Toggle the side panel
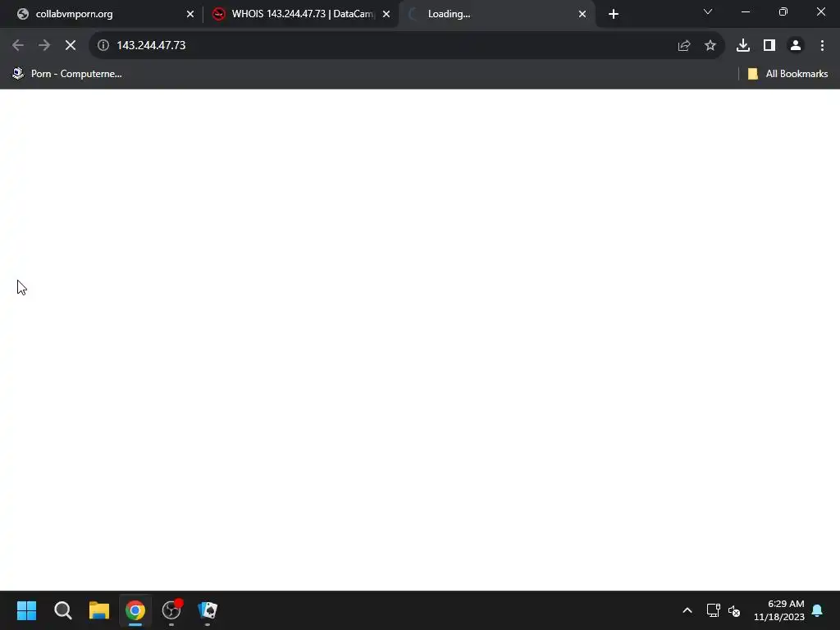The height and width of the screenshot is (630, 840). (769, 46)
